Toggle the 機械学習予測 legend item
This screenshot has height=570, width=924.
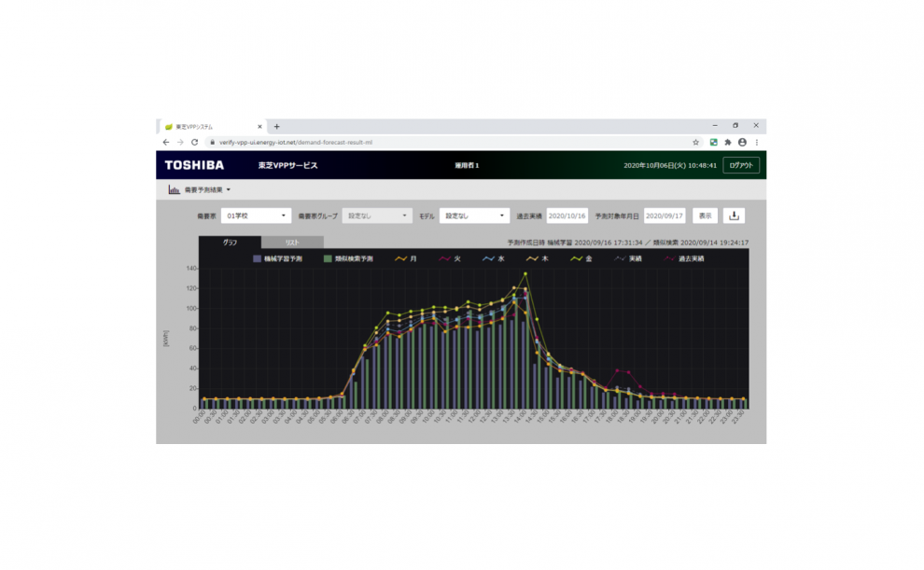[277, 258]
